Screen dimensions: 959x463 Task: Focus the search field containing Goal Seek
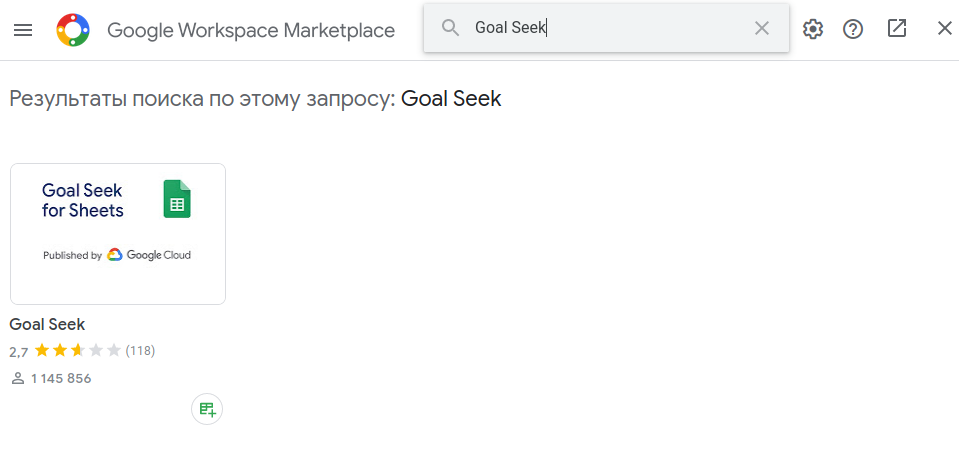606,28
